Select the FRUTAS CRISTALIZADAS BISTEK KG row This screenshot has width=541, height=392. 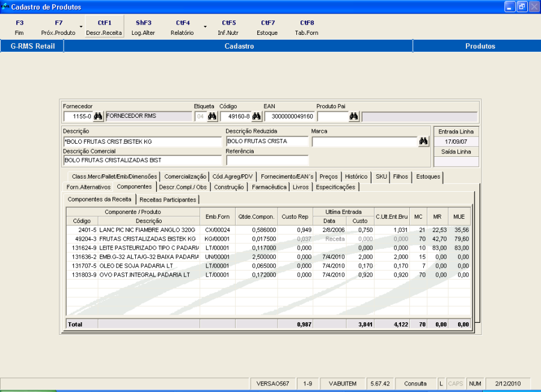click(147, 239)
